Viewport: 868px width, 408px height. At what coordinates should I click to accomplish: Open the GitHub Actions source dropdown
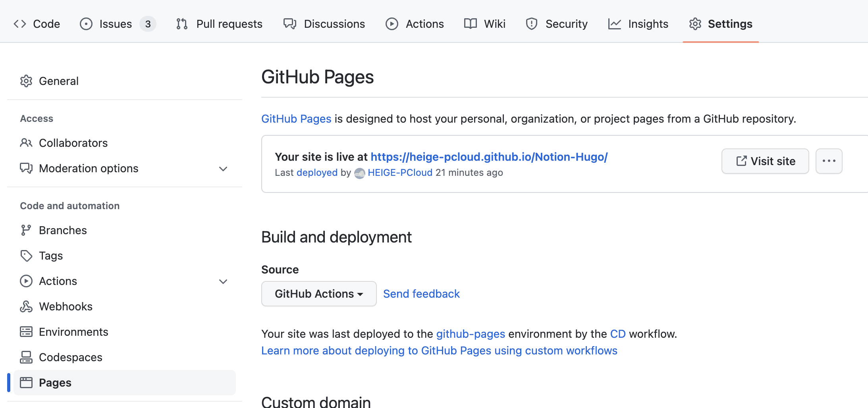tap(319, 294)
